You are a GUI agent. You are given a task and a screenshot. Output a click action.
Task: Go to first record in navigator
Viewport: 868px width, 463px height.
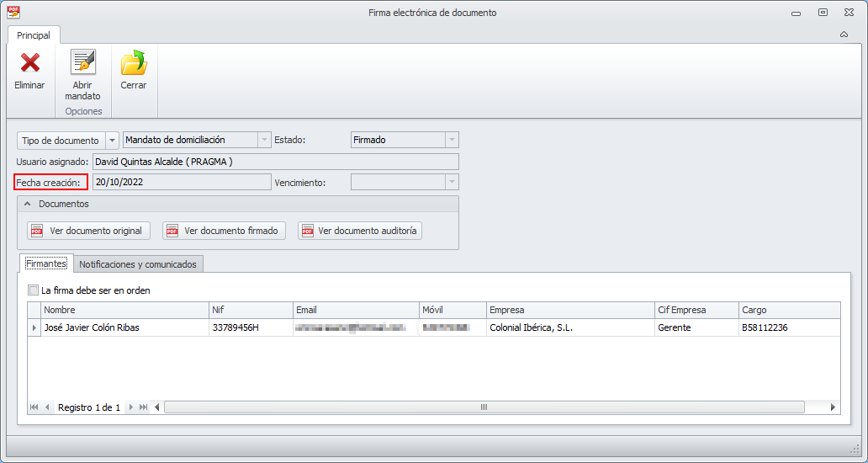coord(34,407)
